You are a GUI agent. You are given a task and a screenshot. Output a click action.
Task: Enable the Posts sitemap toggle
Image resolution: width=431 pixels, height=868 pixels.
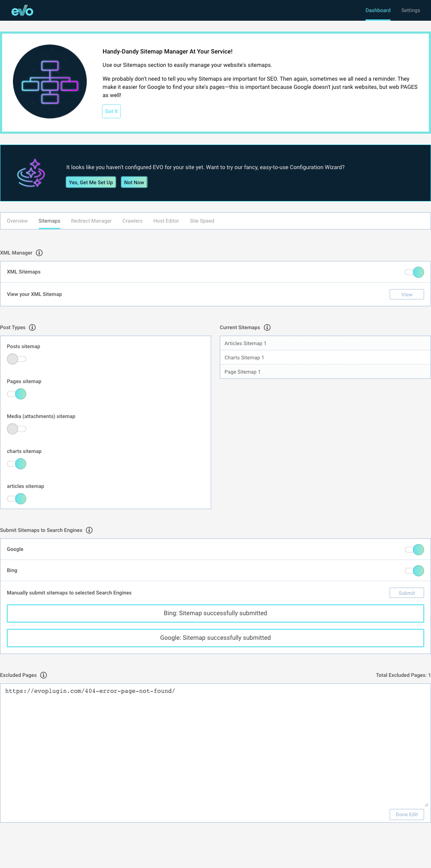(17, 359)
